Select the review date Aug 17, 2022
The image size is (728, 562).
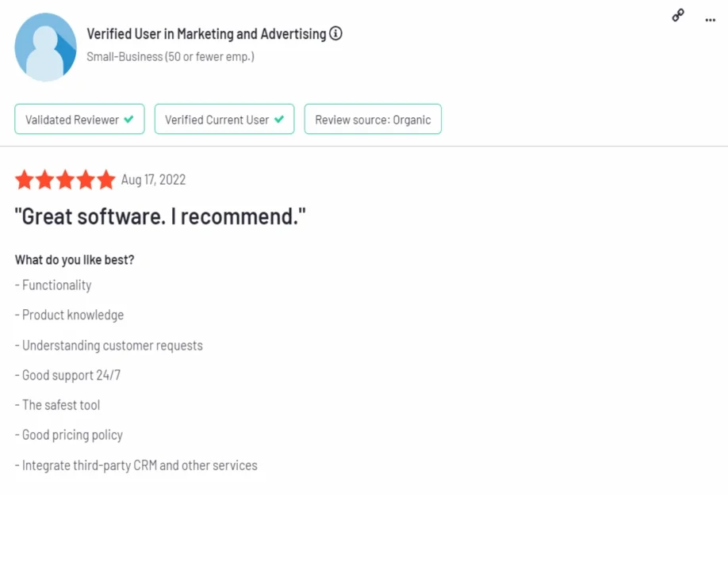coord(154,180)
